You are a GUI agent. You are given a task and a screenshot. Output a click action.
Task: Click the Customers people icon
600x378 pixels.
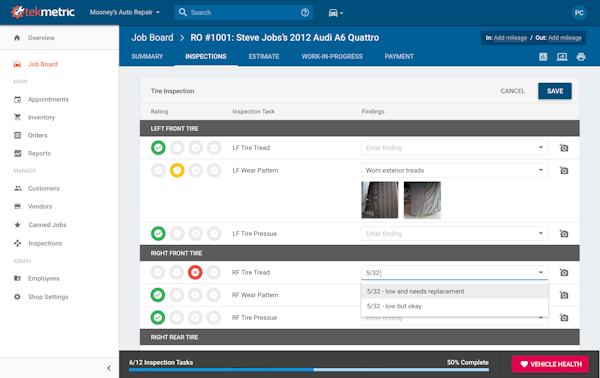18,188
